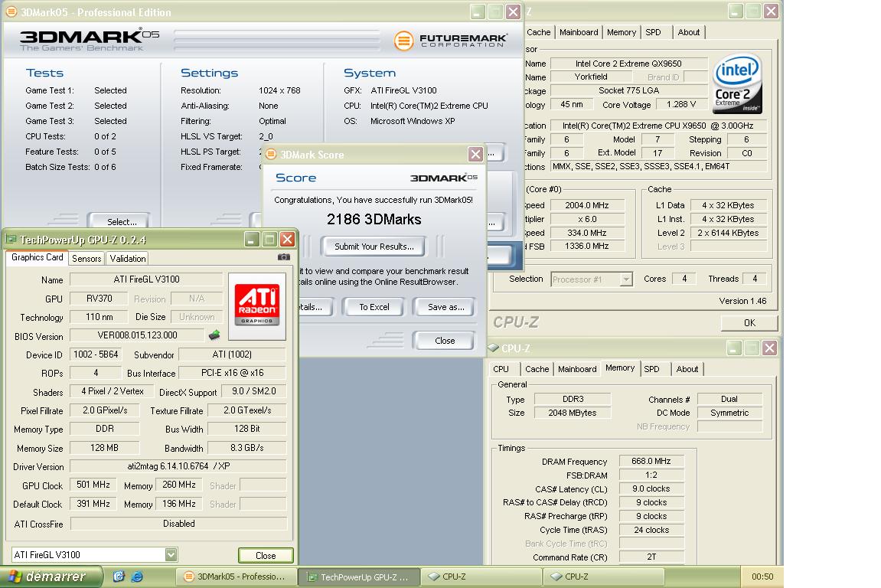
Task: Open the SPD tab in lower CPU-Z
Action: point(652,369)
